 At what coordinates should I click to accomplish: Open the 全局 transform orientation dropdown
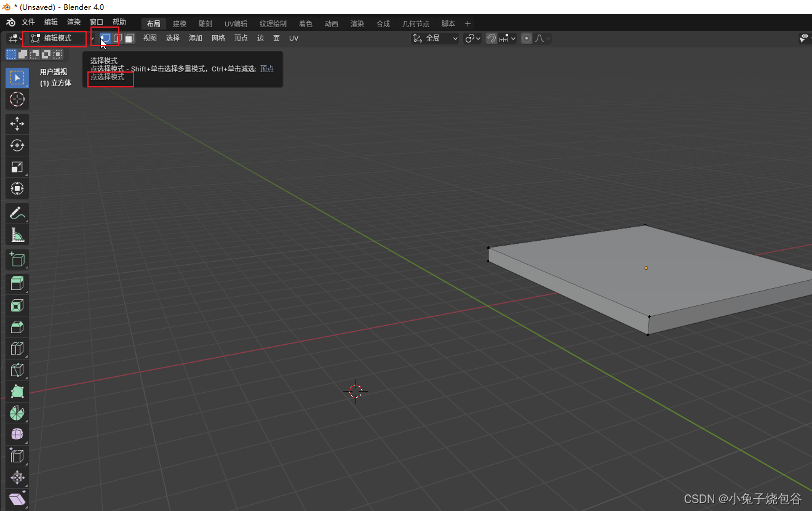[436, 38]
